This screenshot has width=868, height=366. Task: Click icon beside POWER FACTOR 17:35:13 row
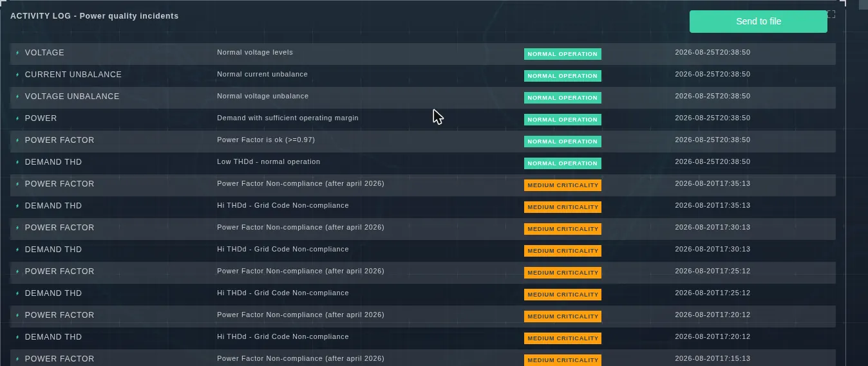pos(17,184)
